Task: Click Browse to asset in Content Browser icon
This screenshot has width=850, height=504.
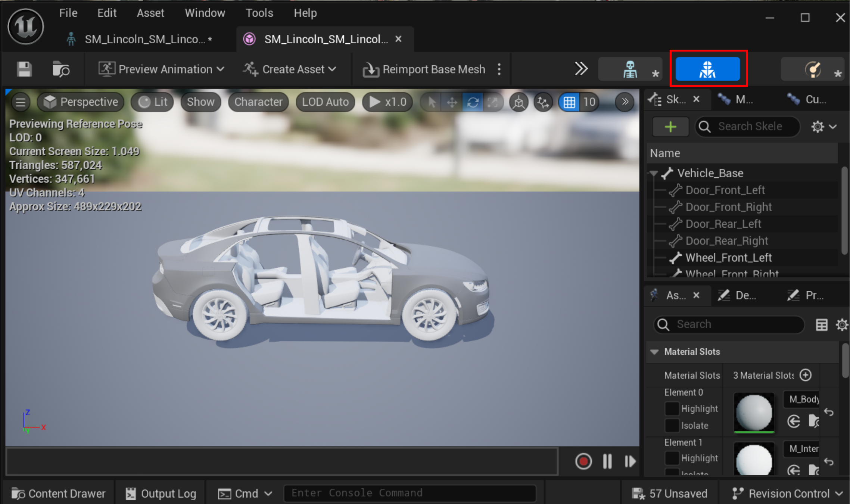Action: [x=61, y=69]
